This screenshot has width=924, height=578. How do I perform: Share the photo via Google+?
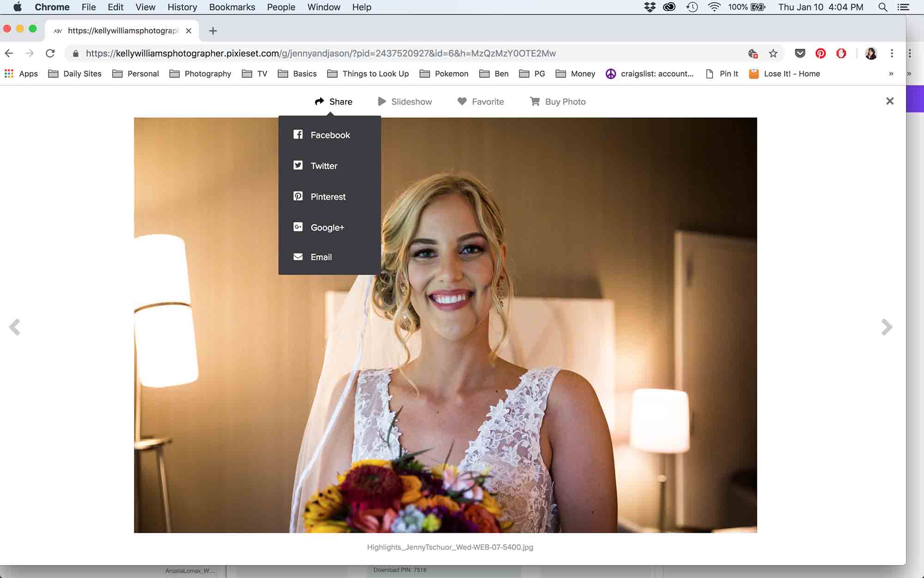coord(327,227)
